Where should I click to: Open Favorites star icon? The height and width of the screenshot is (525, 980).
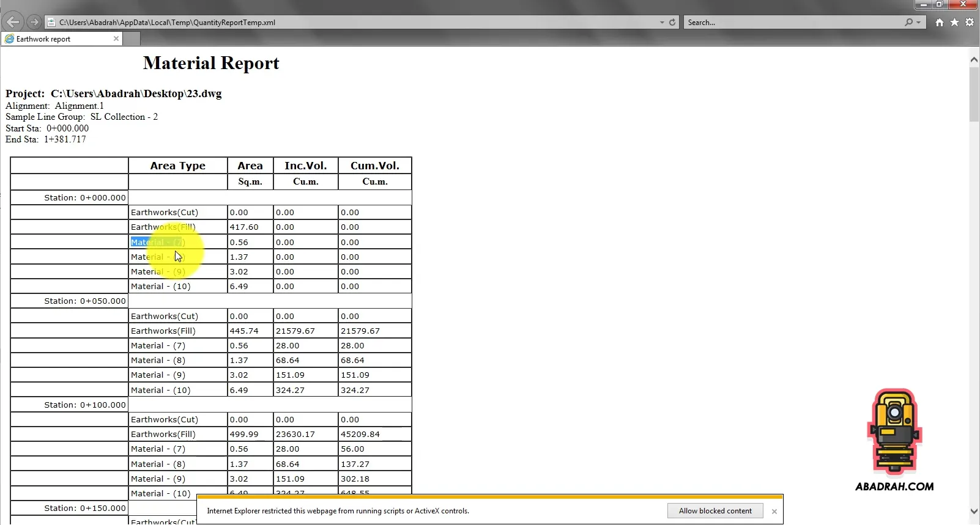point(954,22)
